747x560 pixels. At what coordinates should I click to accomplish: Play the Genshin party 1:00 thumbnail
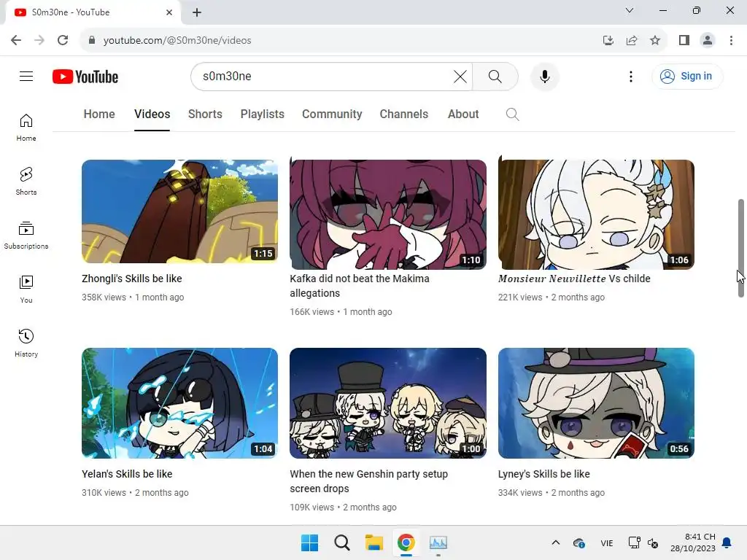coord(388,402)
